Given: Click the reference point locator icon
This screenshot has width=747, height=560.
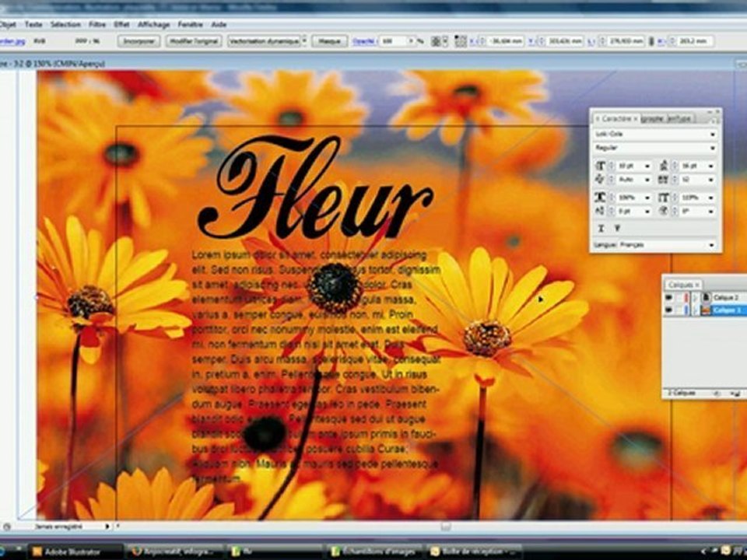Looking at the screenshot, I should (460, 41).
